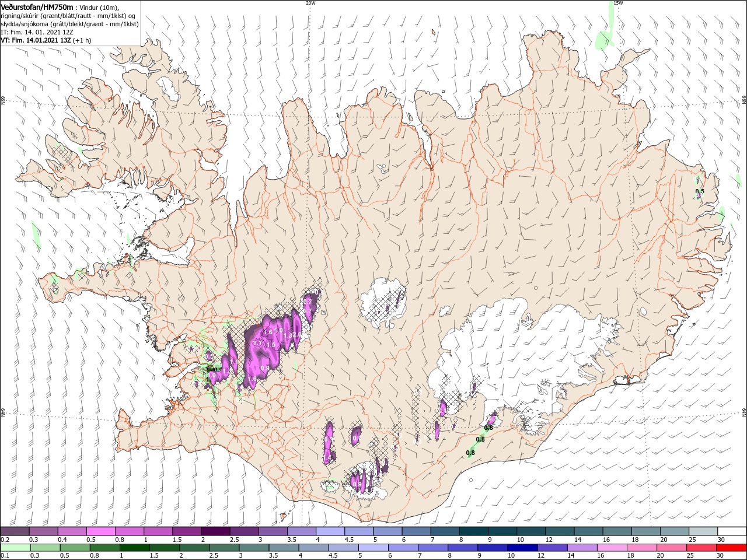Pick the lavender 4 swatch in upper legend row
Screen dimensions: 747x560
point(330,531)
